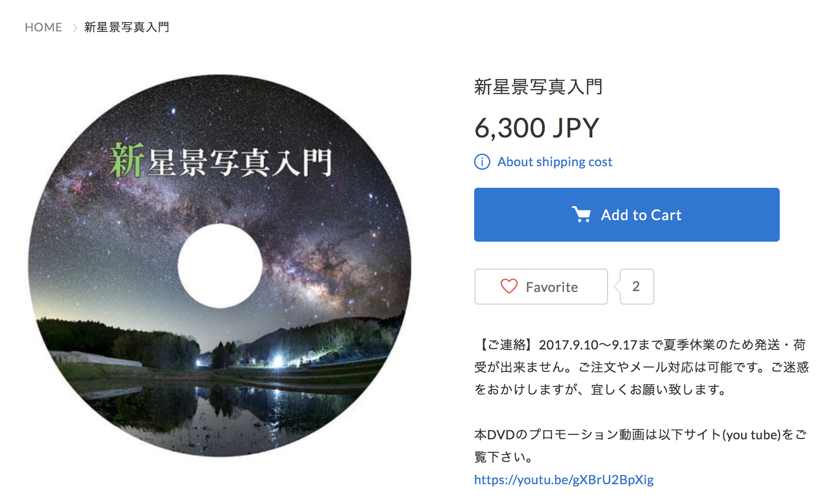Click the bright village lights on the disc artwork

tap(278, 360)
